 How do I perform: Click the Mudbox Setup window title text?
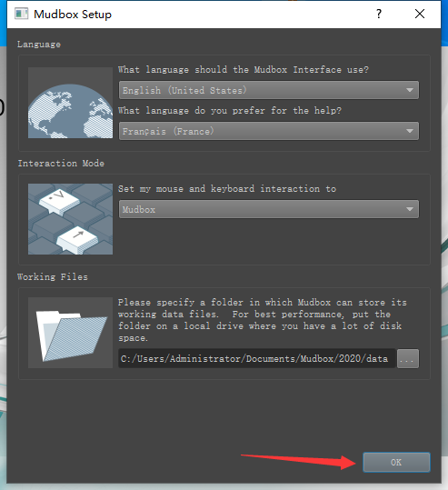(73, 15)
